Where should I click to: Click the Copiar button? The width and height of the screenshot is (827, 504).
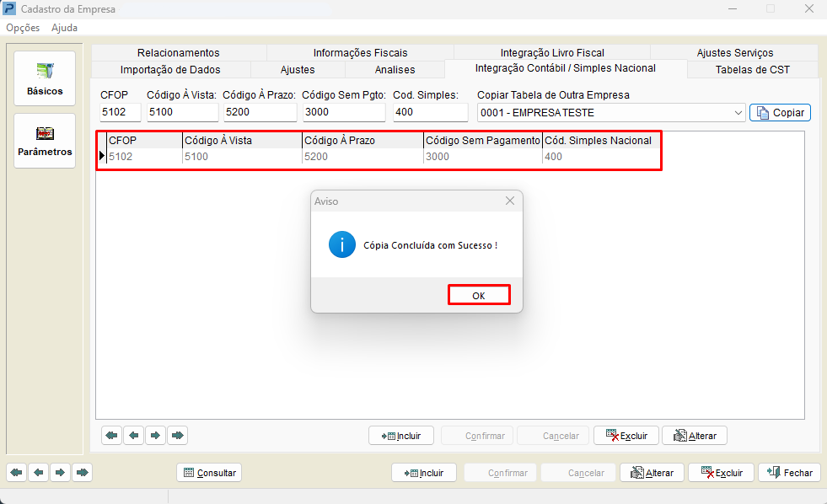[x=780, y=112]
